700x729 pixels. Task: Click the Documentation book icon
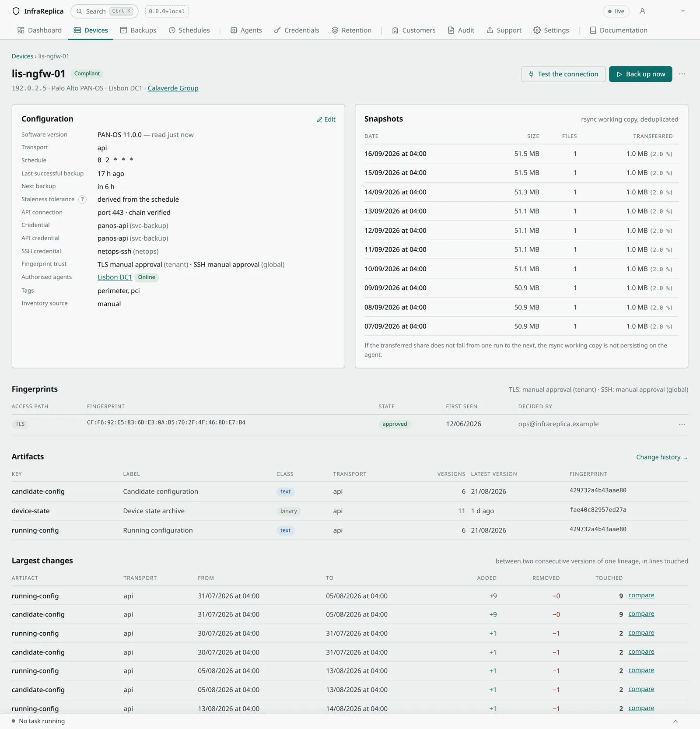593,30
